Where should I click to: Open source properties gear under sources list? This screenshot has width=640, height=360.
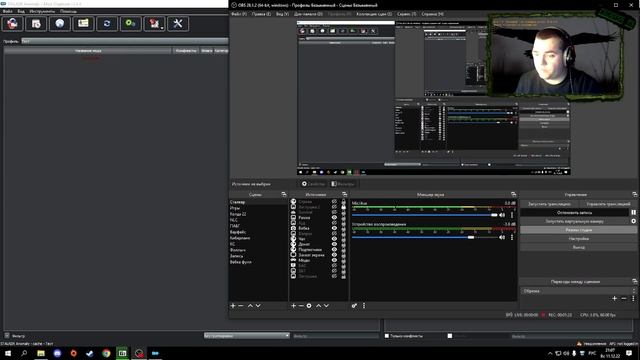309,306
